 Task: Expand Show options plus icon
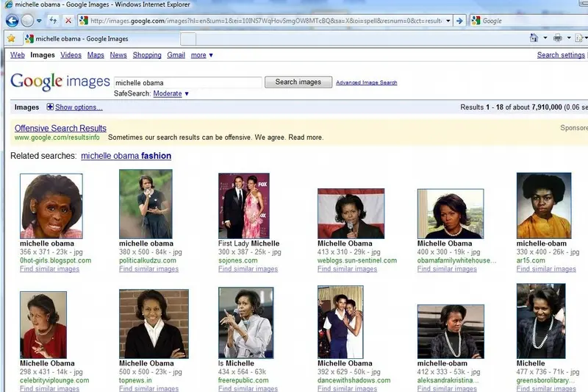click(50, 107)
